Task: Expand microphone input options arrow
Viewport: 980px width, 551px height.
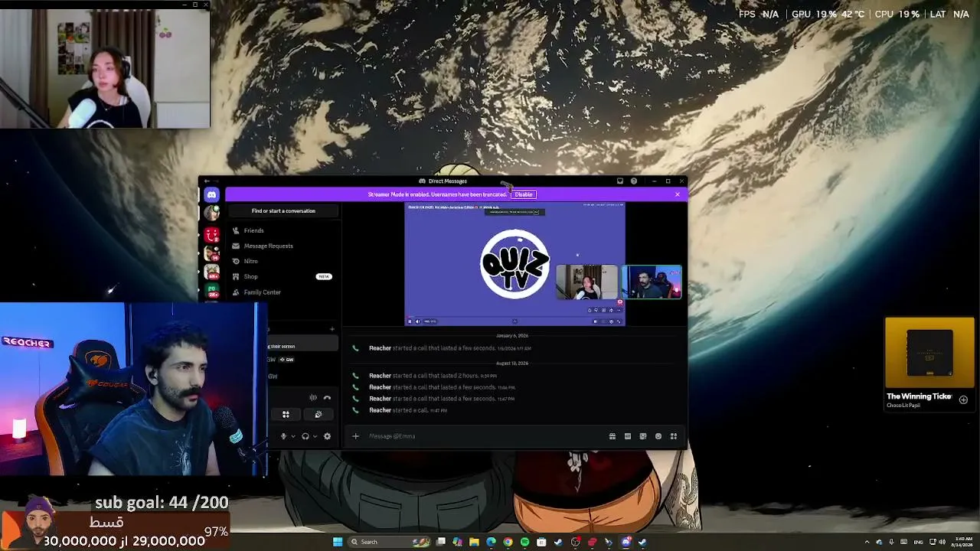Action: pyautogui.click(x=292, y=436)
